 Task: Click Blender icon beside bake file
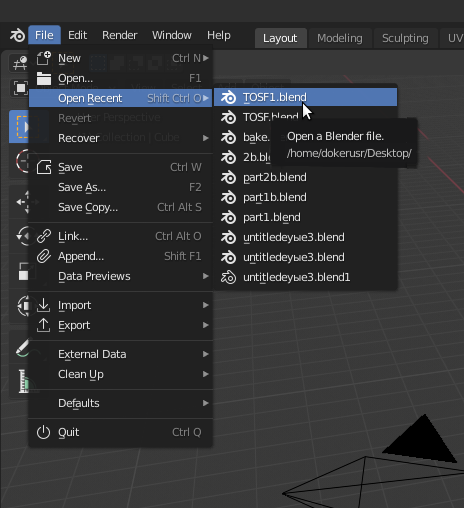pyautogui.click(x=228, y=137)
